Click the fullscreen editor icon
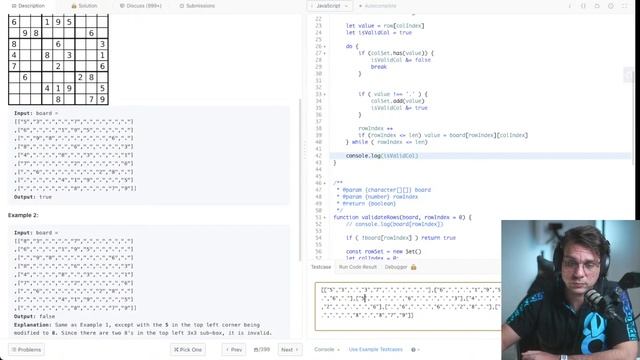The width and height of the screenshot is (640, 360). click(x=624, y=6)
